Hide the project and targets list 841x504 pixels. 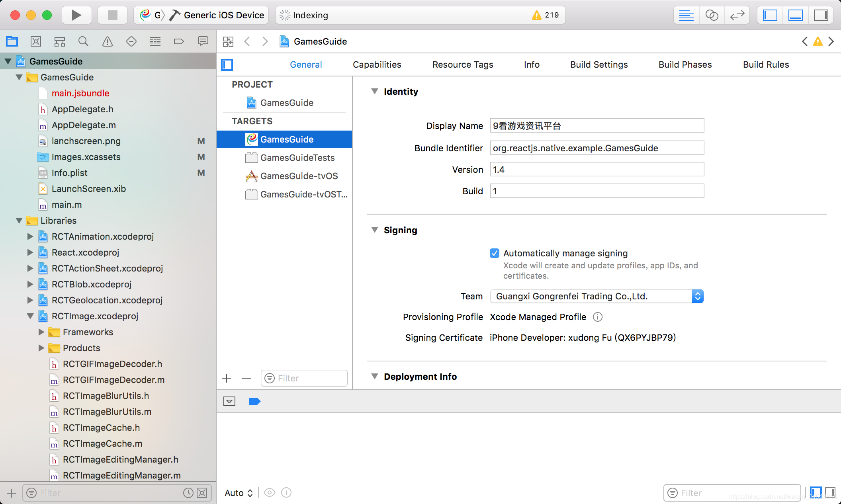click(x=227, y=64)
